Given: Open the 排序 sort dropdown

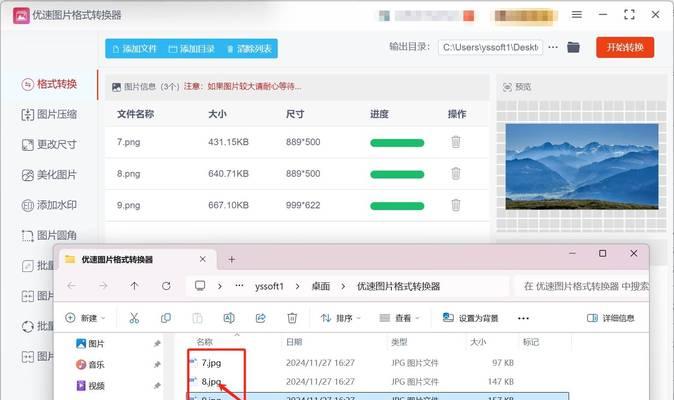Looking at the screenshot, I should (340, 318).
